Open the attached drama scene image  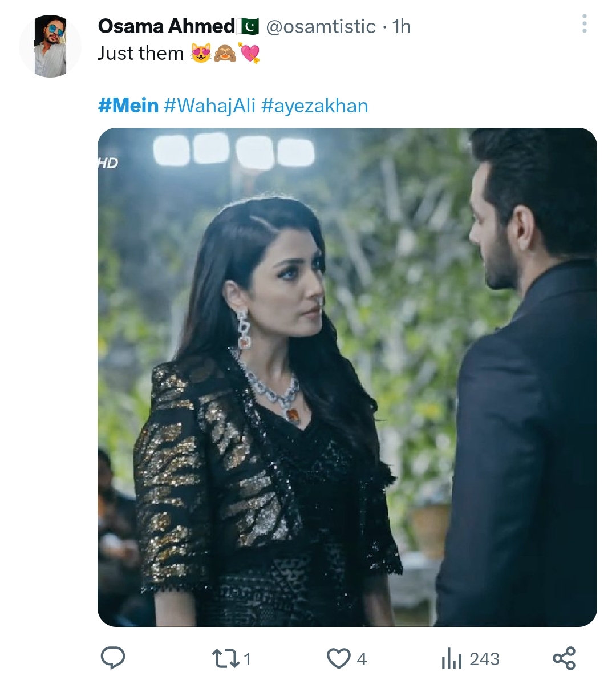pyautogui.click(x=347, y=377)
